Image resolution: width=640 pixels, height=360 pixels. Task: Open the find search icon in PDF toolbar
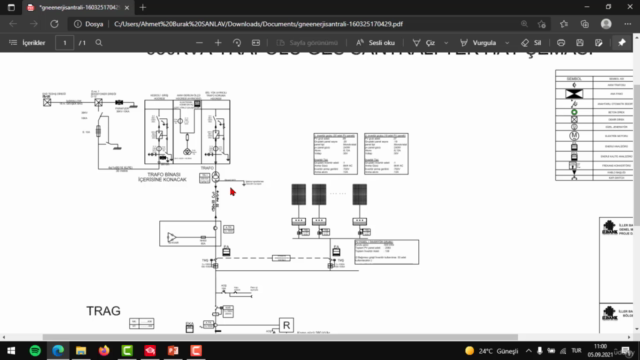point(99,43)
